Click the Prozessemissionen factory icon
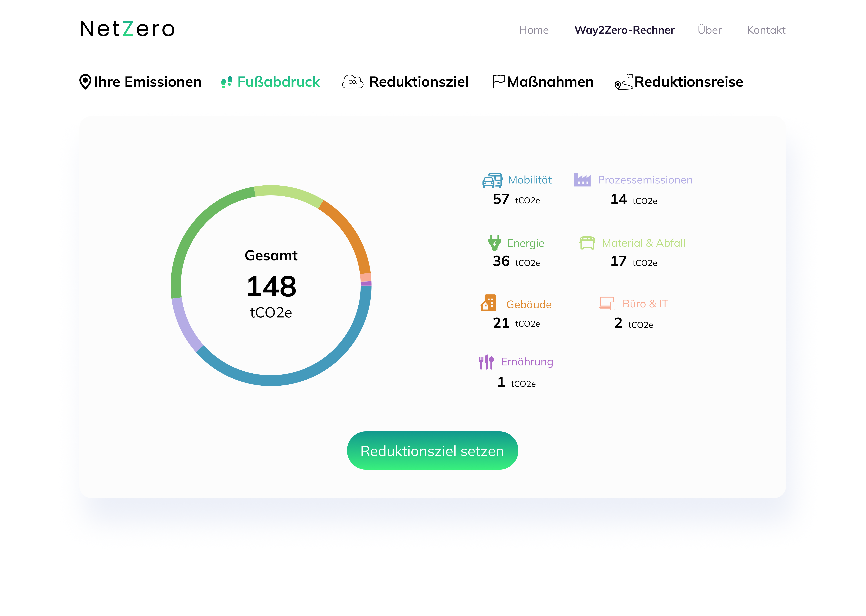This screenshot has width=866, height=616. click(x=582, y=180)
